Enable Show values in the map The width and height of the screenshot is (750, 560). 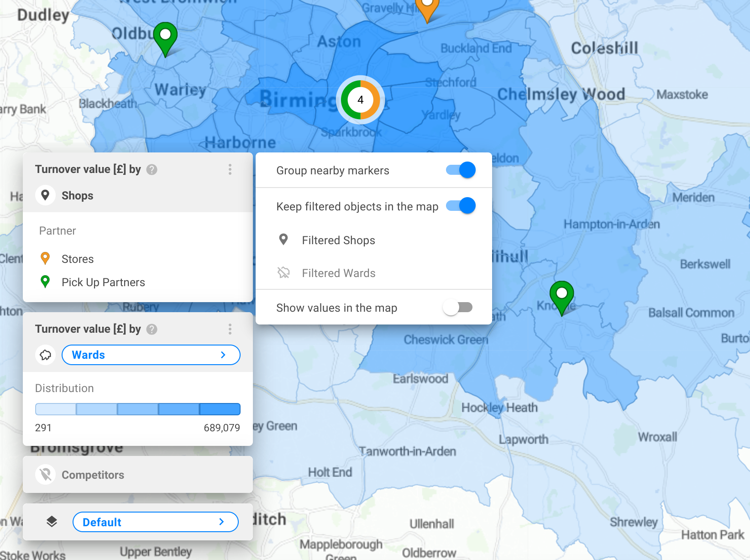point(458,308)
